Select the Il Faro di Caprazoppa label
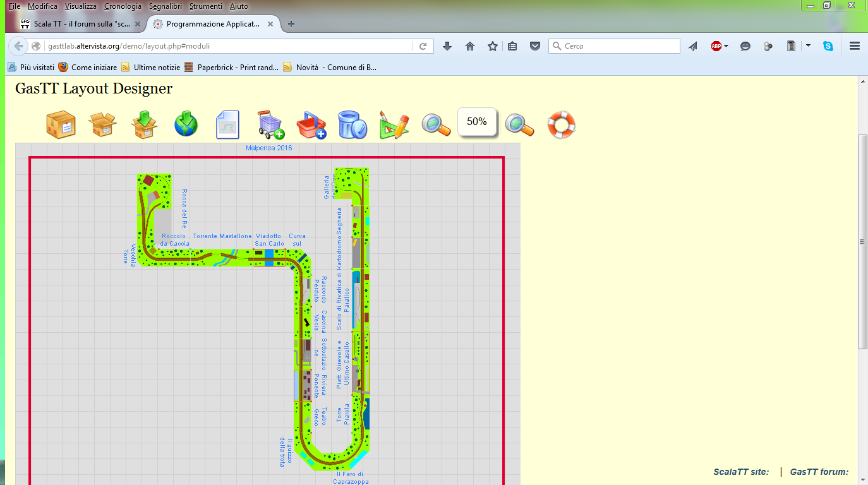Screen dimensions: 868x485 [351, 477]
